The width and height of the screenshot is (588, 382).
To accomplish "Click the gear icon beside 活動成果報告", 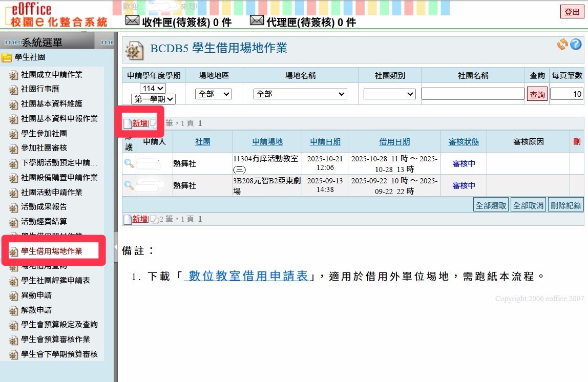I will (13, 207).
